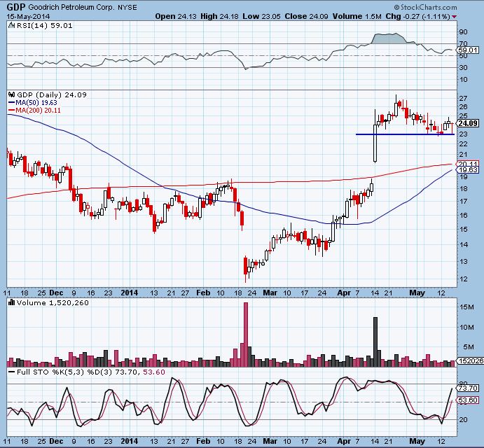Click the MA(50) 19.63 legend text
Image resolution: width=484 pixels, height=448 pixels.
(x=36, y=103)
